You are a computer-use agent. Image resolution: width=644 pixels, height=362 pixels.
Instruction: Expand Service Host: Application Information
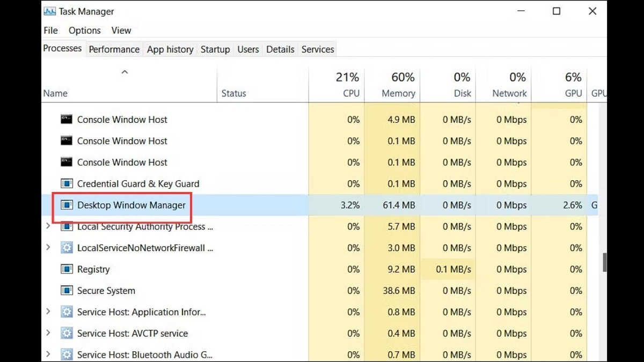(48, 312)
